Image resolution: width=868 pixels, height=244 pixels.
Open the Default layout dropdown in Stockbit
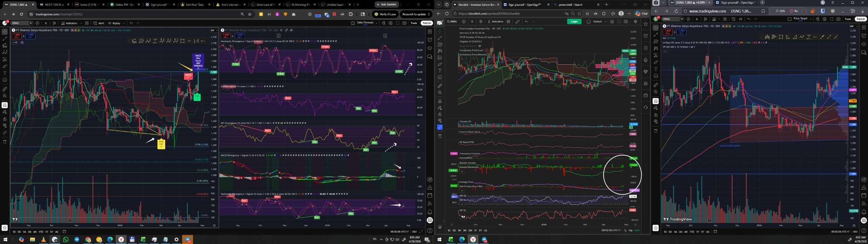(605, 22)
